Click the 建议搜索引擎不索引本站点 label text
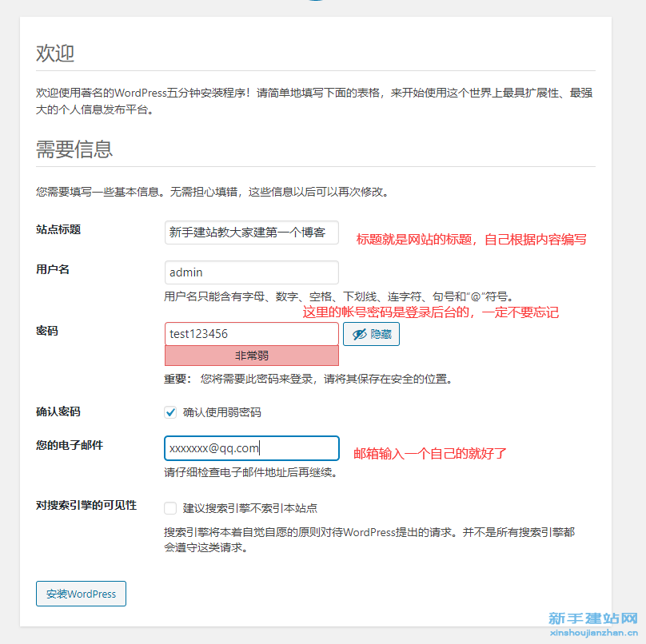 [x=250, y=508]
